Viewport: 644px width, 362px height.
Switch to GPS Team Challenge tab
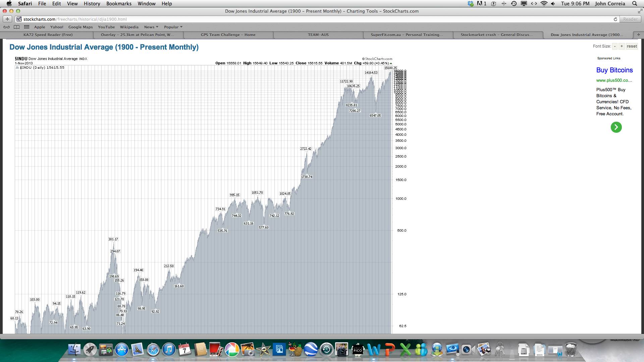tap(228, 35)
